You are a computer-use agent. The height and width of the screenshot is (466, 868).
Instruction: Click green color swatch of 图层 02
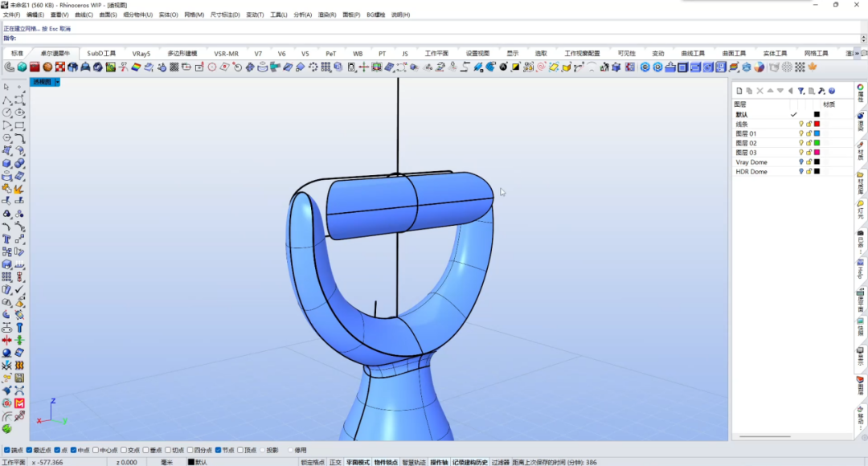pos(817,143)
